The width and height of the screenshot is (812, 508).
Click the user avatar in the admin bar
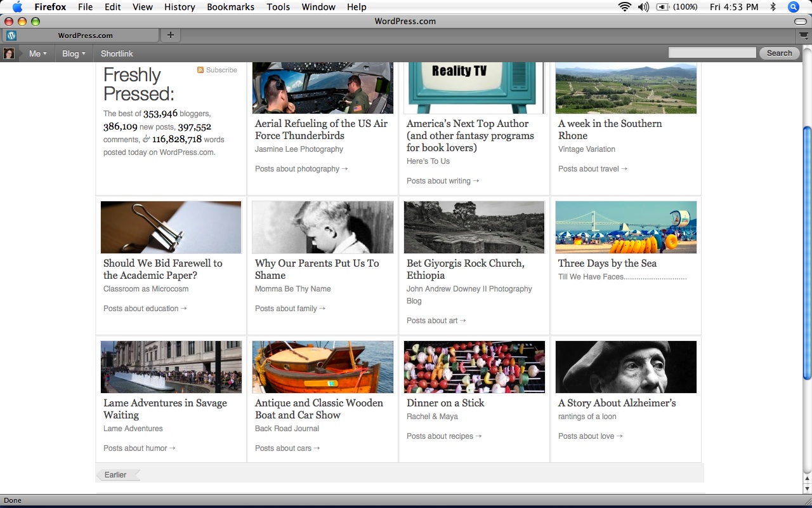pos(9,53)
